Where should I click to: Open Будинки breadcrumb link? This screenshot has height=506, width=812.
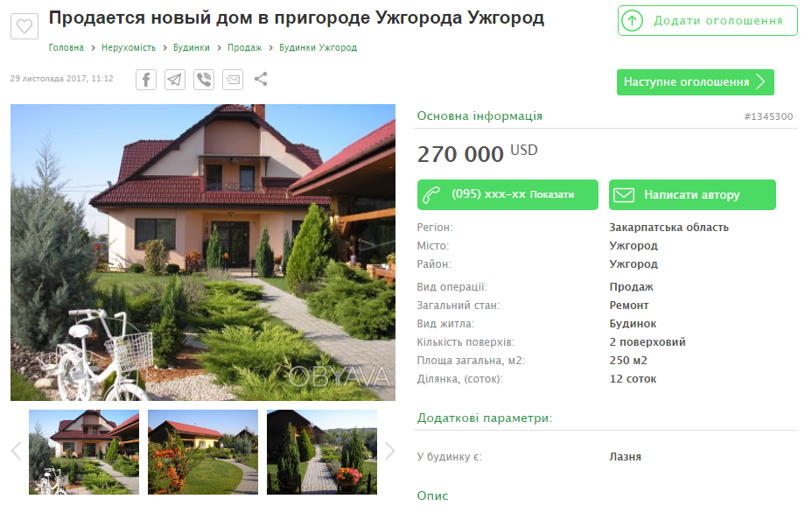[191, 47]
